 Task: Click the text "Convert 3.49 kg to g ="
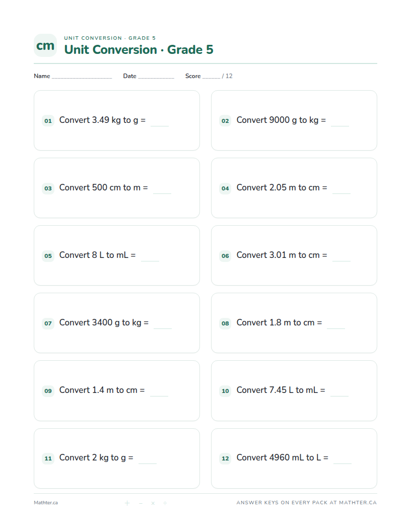tap(102, 120)
